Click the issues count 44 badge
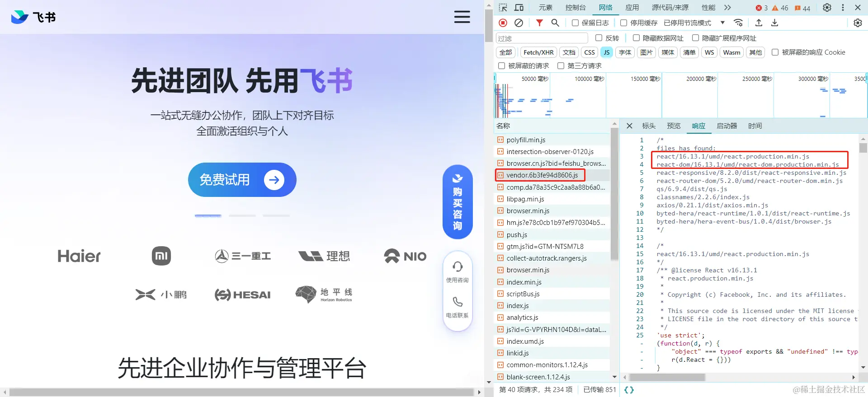The height and width of the screenshot is (397, 868). click(802, 8)
